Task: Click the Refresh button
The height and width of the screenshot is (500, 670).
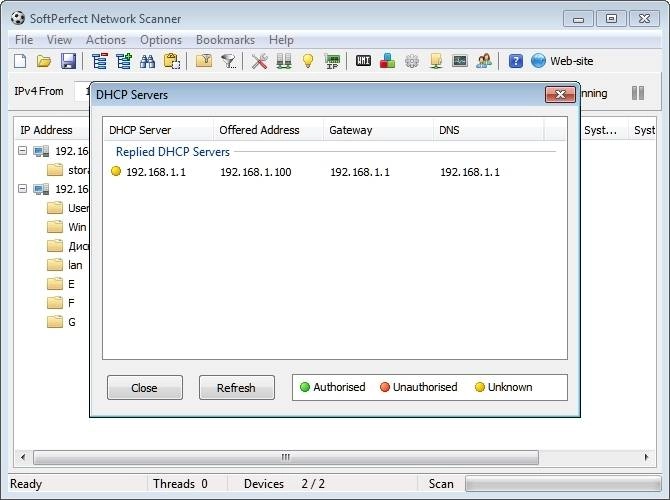Action: click(237, 388)
